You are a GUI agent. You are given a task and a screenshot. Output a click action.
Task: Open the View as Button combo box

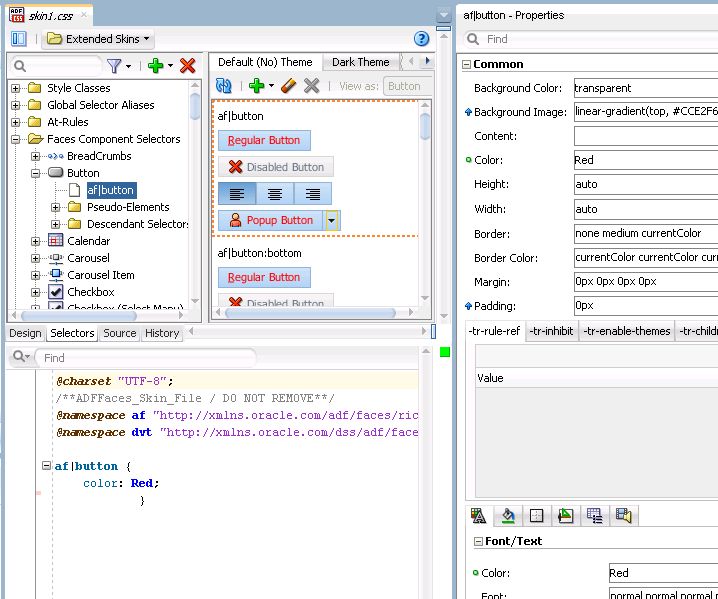(408, 86)
